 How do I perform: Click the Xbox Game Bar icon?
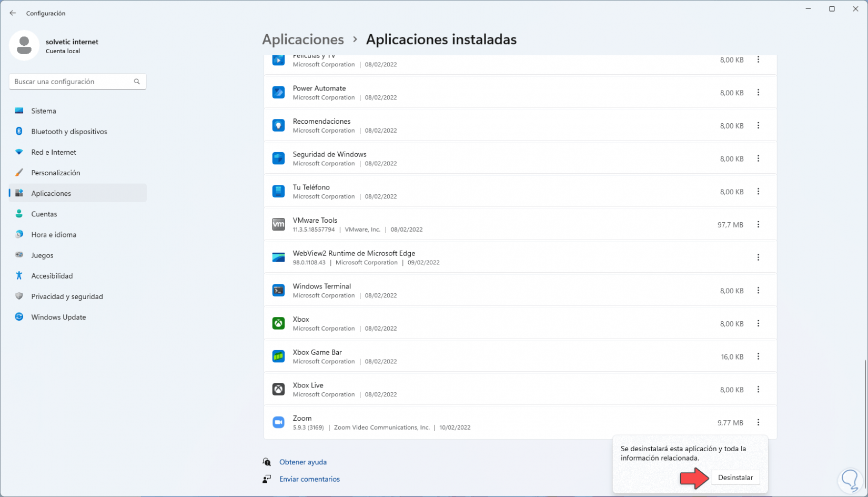coord(278,356)
